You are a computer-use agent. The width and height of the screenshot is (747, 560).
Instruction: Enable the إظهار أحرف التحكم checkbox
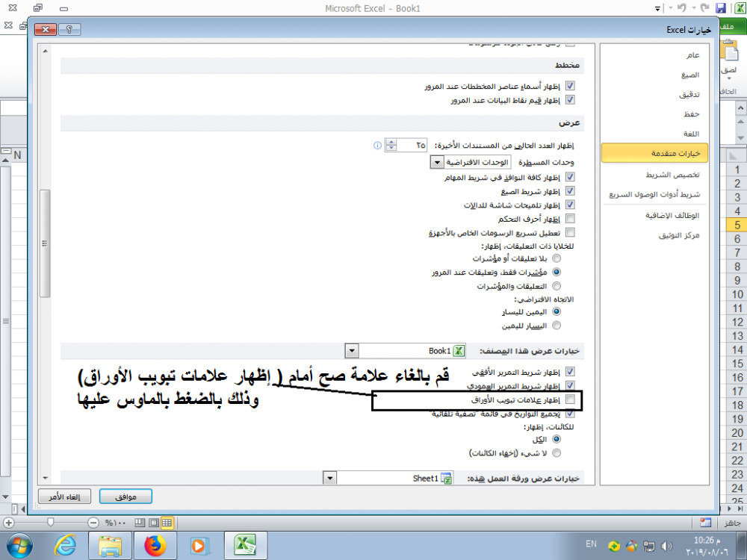[570, 219]
